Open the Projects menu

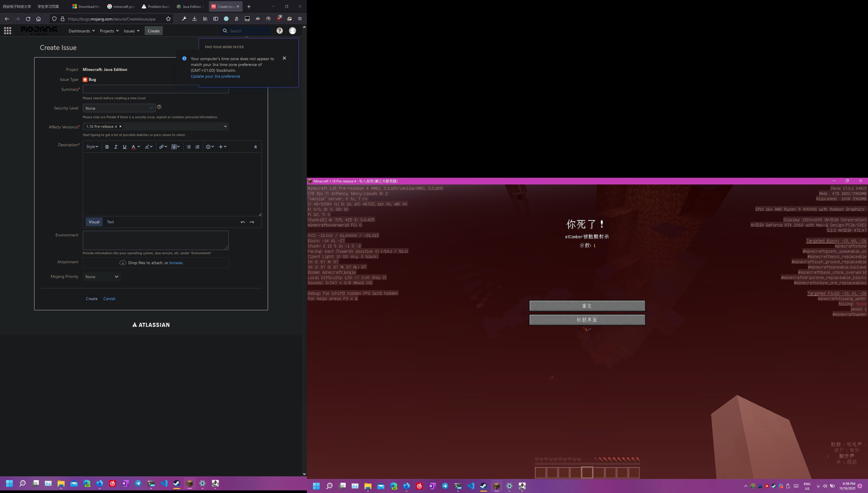(x=109, y=31)
